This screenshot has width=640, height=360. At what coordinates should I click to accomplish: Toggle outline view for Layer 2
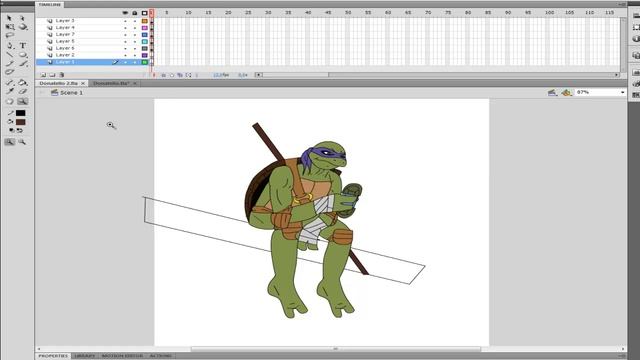point(144,55)
